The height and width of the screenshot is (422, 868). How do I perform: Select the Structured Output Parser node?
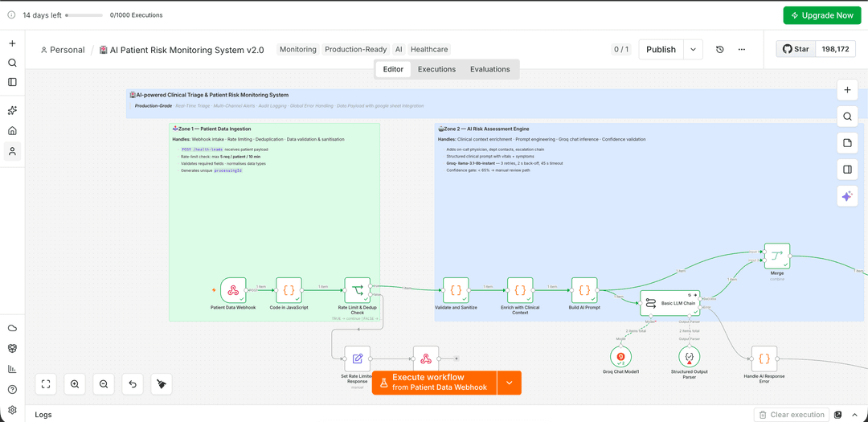(x=690, y=356)
